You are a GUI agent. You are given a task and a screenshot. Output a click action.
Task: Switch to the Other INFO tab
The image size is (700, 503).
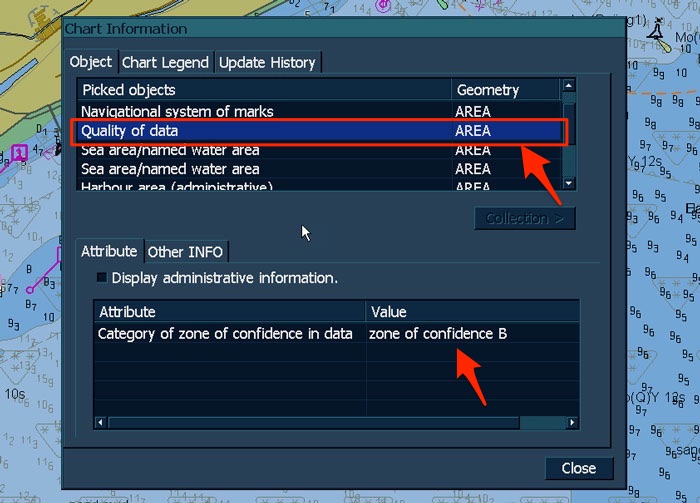tap(186, 252)
